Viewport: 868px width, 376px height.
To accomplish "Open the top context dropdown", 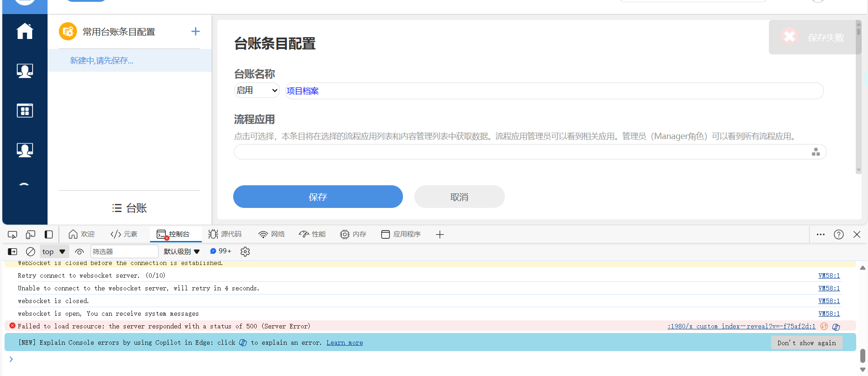I will pos(54,251).
